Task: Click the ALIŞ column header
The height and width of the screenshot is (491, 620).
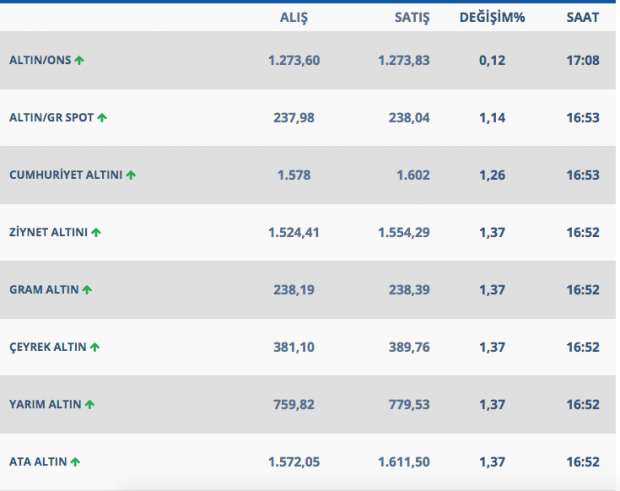Action: (x=294, y=18)
